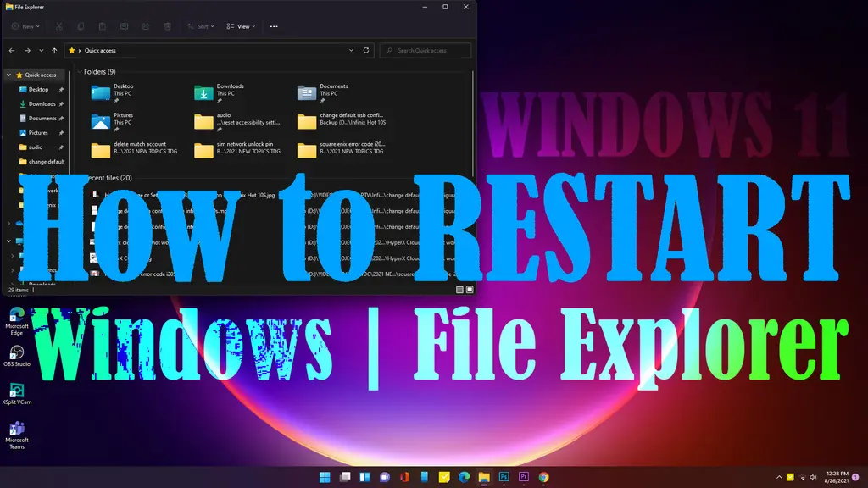Launch Premiere Pro from the taskbar

tap(524, 477)
